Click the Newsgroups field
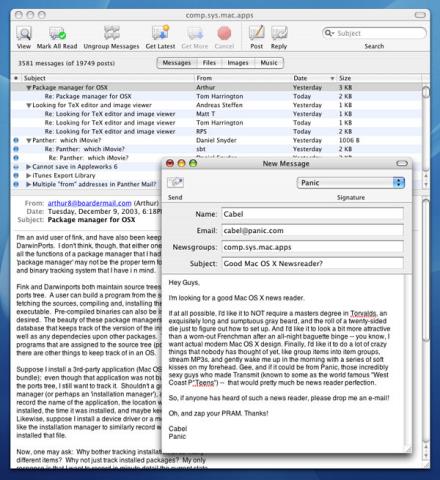 (x=312, y=247)
